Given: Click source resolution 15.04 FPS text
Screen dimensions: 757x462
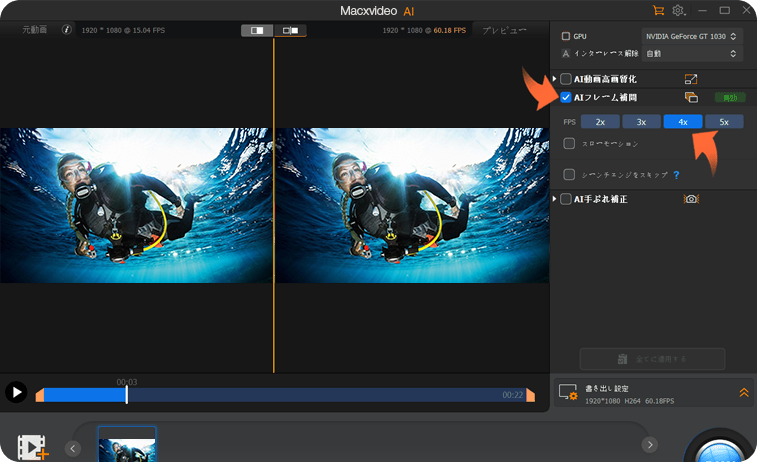Looking at the screenshot, I should (x=123, y=30).
